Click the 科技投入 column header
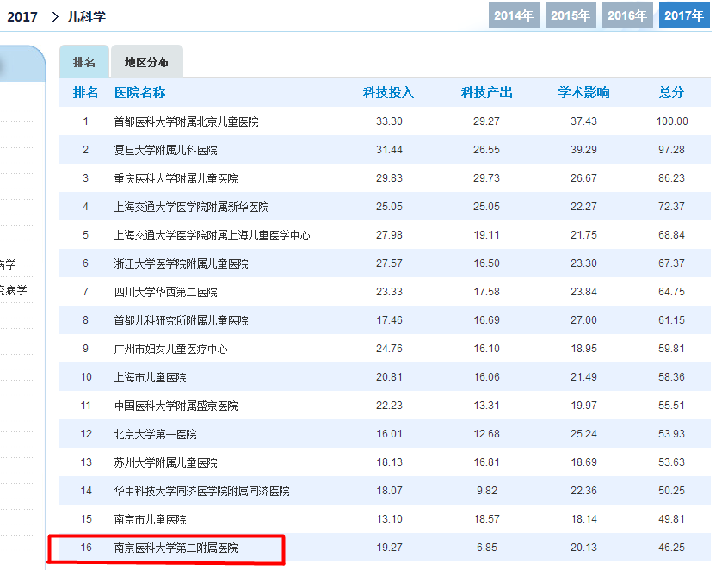 [x=389, y=92]
